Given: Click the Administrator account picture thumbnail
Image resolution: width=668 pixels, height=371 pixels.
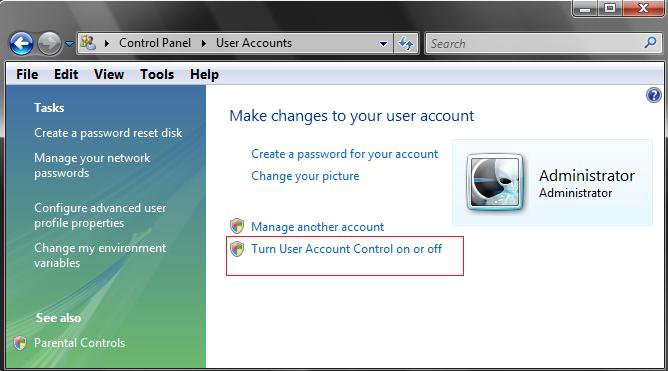Looking at the screenshot, I should coord(495,182).
